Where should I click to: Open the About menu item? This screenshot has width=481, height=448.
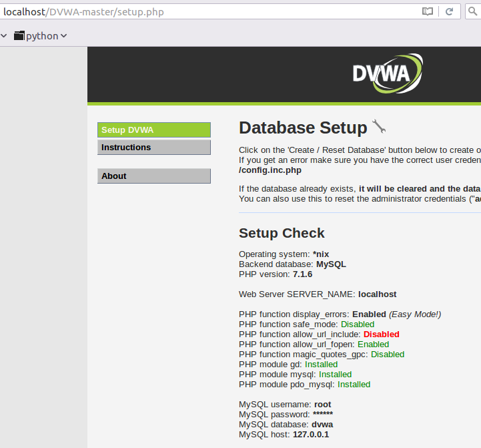154,176
